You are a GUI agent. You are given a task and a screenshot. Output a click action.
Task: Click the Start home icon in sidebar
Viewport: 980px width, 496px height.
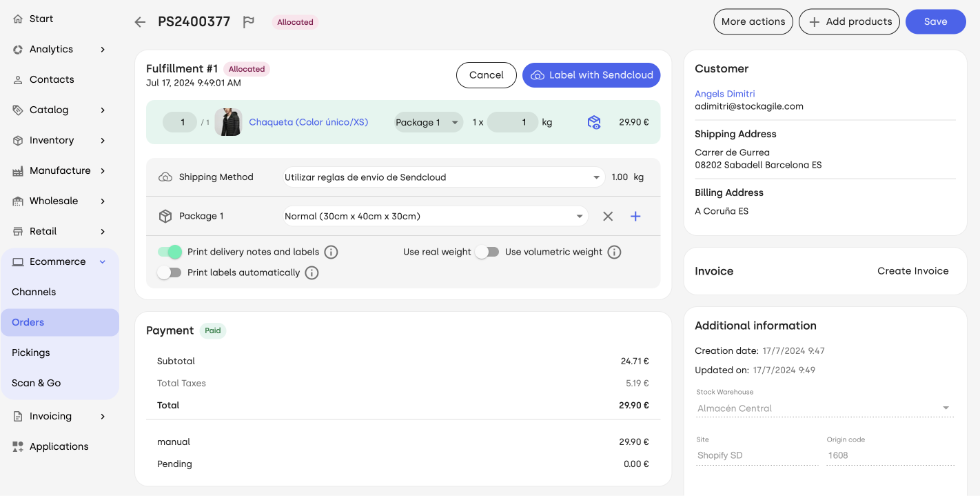coord(18,19)
